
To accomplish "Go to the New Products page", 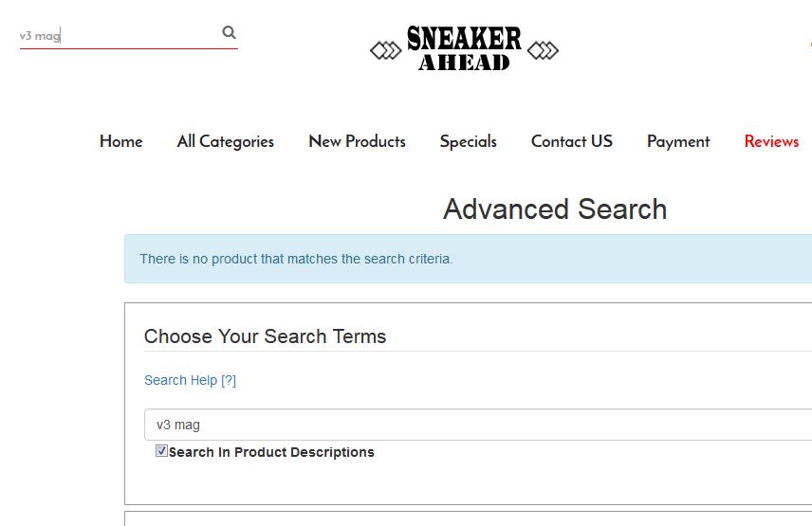I will pos(357,141).
